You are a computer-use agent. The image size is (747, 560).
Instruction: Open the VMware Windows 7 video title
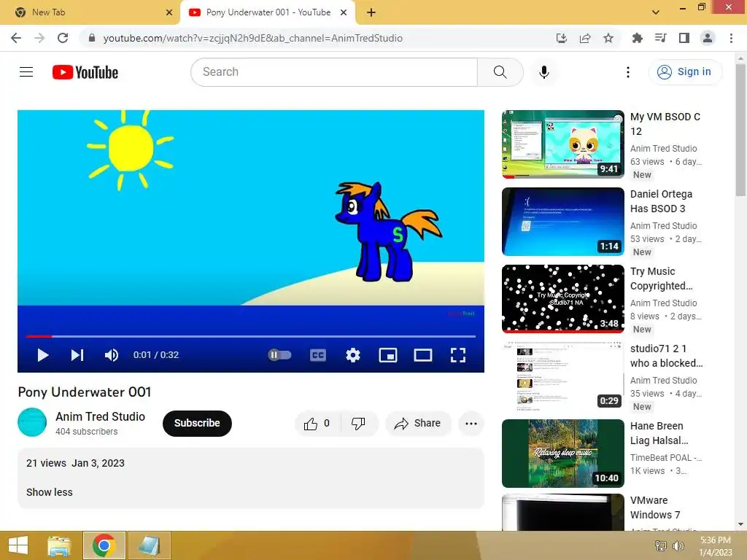coord(655,507)
